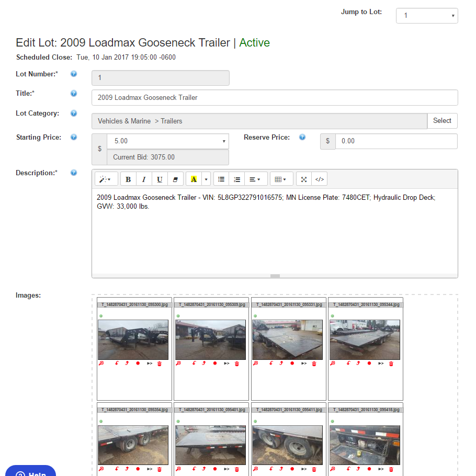Click magnifier icon under image 095309.jpg
476x476 pixels.
(178, 364)
